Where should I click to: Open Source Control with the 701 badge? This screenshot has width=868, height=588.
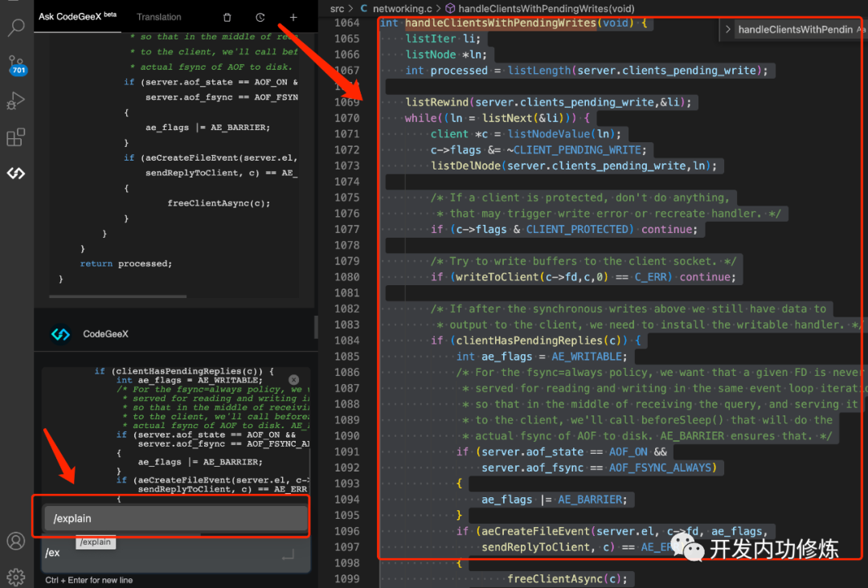pyautogui.click(x=17, y=65)
